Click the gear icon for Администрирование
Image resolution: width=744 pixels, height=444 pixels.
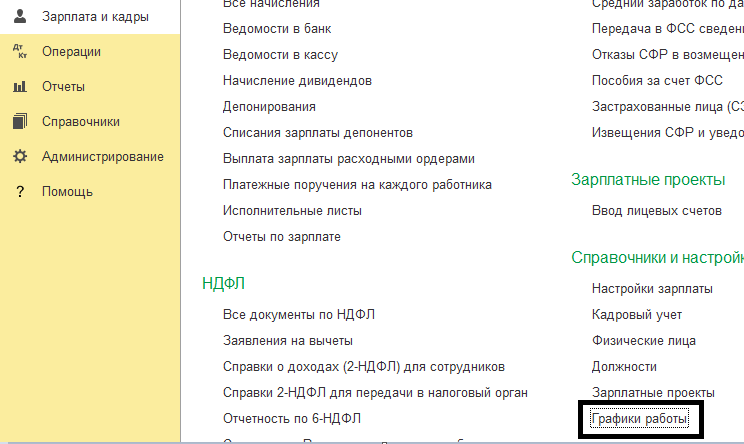[20, 156]
